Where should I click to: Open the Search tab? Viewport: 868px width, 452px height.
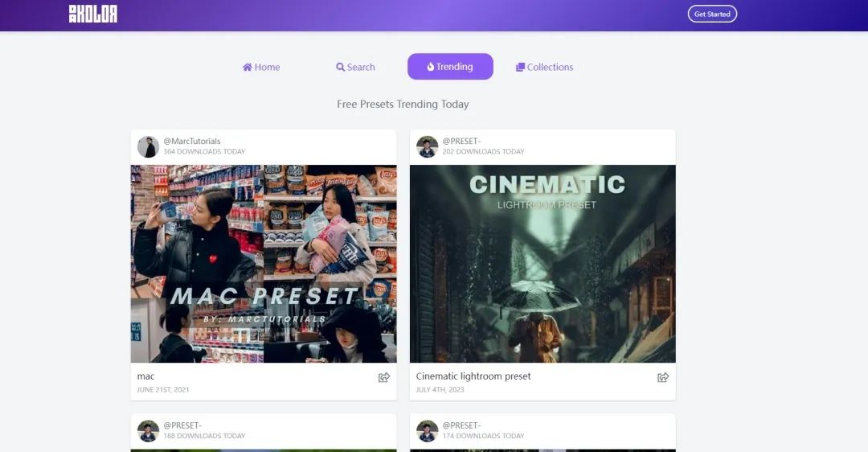(355, 67)
